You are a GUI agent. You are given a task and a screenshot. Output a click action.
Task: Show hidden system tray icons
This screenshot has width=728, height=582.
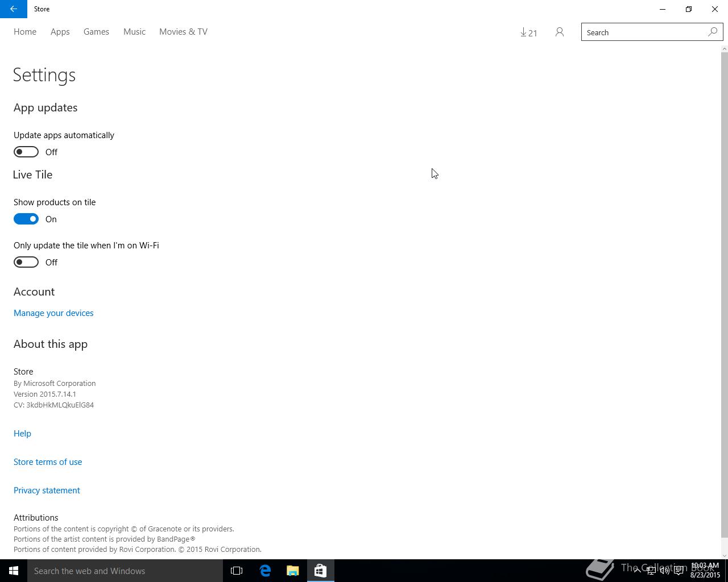pyautogui.click(x=637, y=571)
